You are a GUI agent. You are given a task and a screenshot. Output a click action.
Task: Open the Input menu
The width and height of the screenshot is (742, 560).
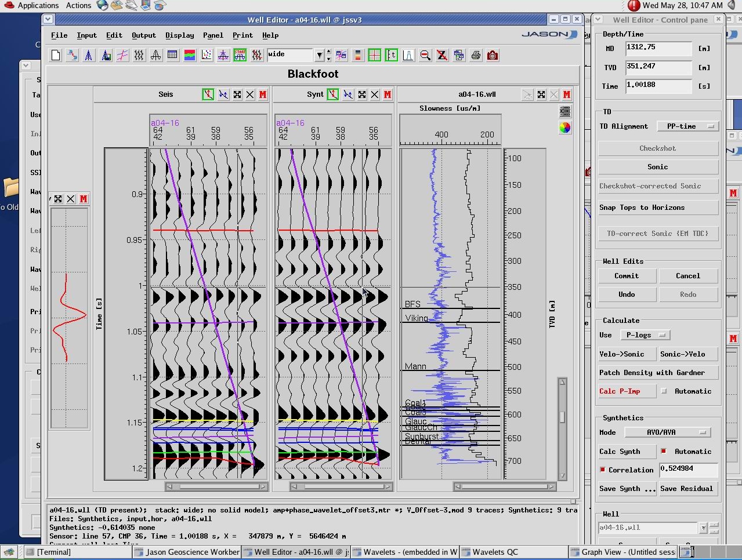pos(87,35)
